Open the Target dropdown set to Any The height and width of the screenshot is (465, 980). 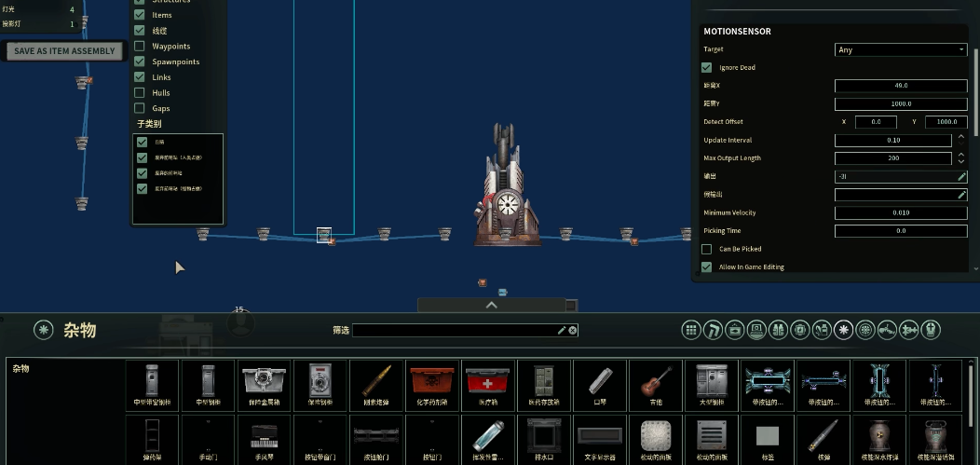[901, 50]
